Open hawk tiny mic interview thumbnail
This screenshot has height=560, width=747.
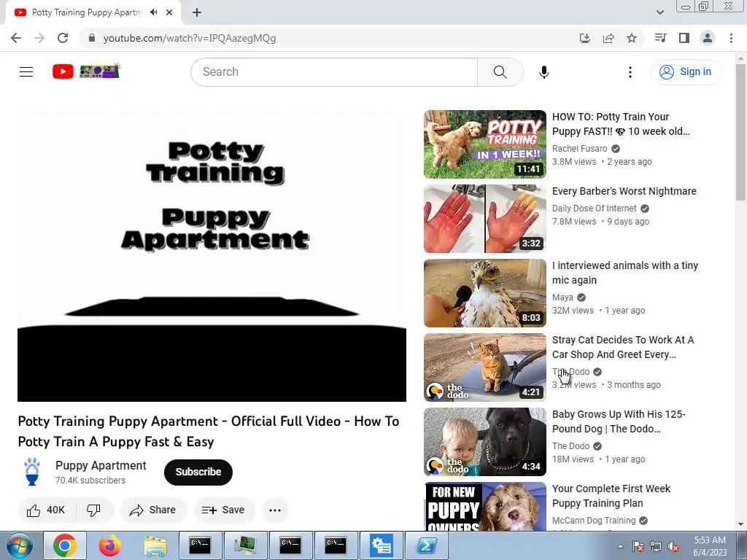point(485,293)
